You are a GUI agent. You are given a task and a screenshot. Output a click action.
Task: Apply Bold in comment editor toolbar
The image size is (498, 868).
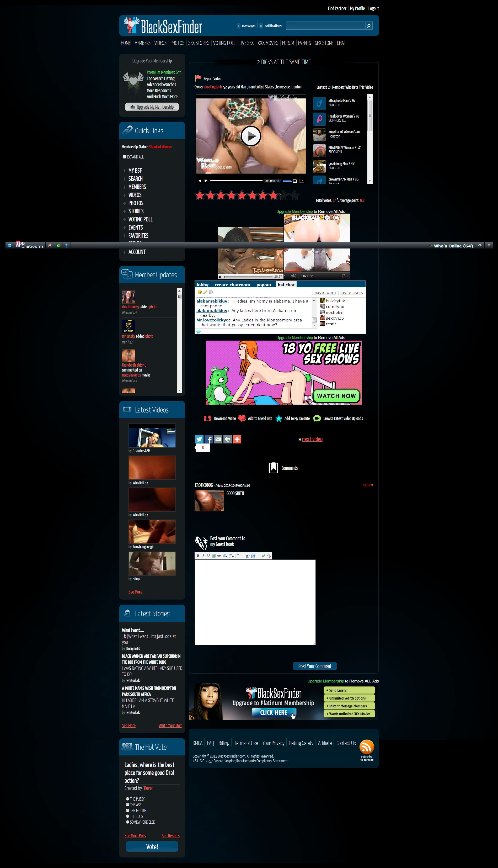(x=198, y=556)
